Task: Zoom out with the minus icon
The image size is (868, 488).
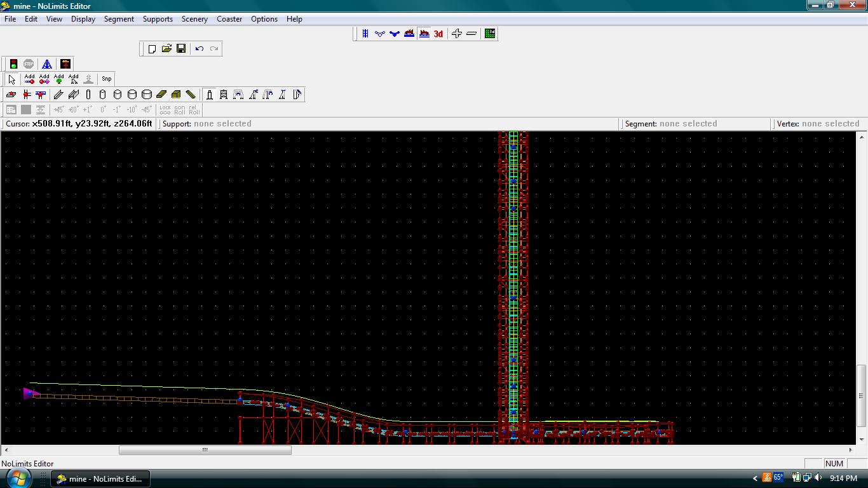Action: [471, 34]
